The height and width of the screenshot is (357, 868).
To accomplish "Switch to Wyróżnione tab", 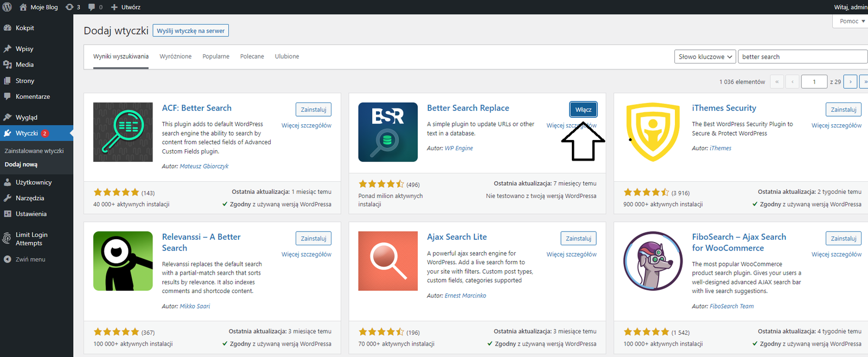I will 175,56.
